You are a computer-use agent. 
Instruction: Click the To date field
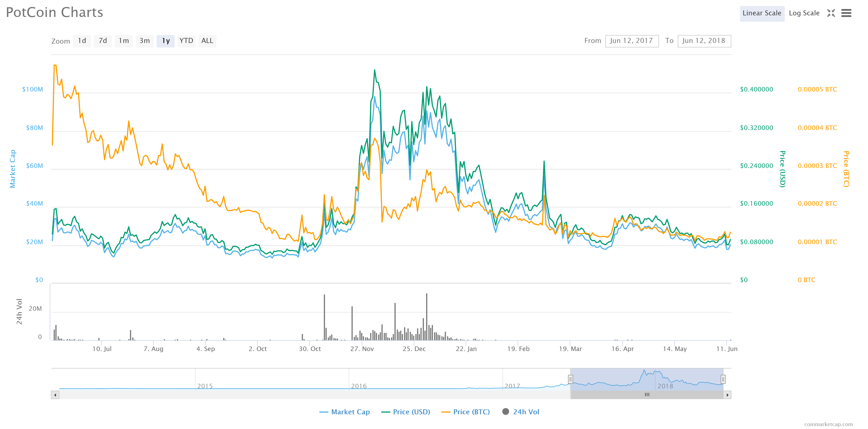pos(704,41)
